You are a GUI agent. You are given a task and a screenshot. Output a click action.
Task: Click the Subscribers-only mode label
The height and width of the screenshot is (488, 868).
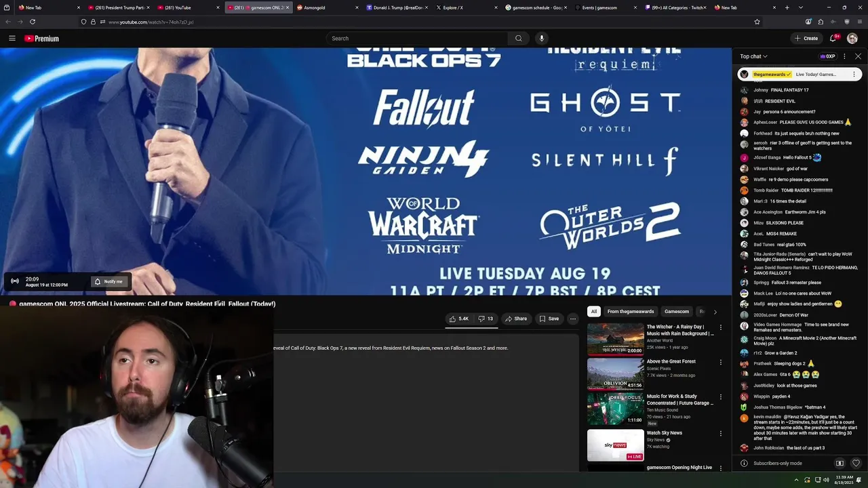pyautogui.click(x=778, y=464)
